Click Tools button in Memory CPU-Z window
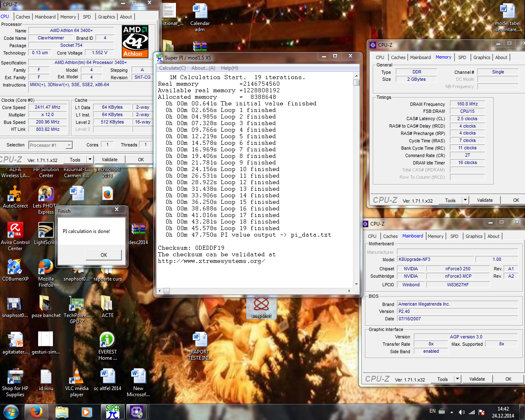 [x=450, y=200]
